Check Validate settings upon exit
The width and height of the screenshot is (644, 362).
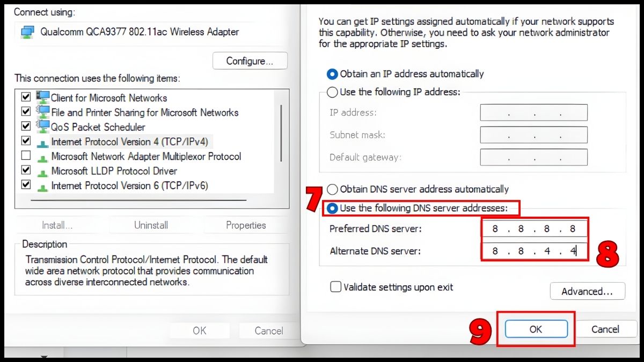point(335,287)
